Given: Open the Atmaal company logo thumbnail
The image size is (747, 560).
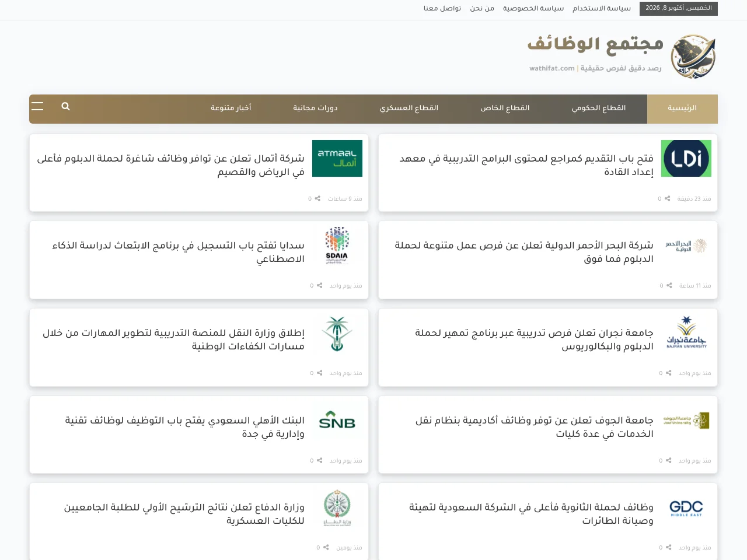Looking at the screenshot, I should tap(337, 158).
